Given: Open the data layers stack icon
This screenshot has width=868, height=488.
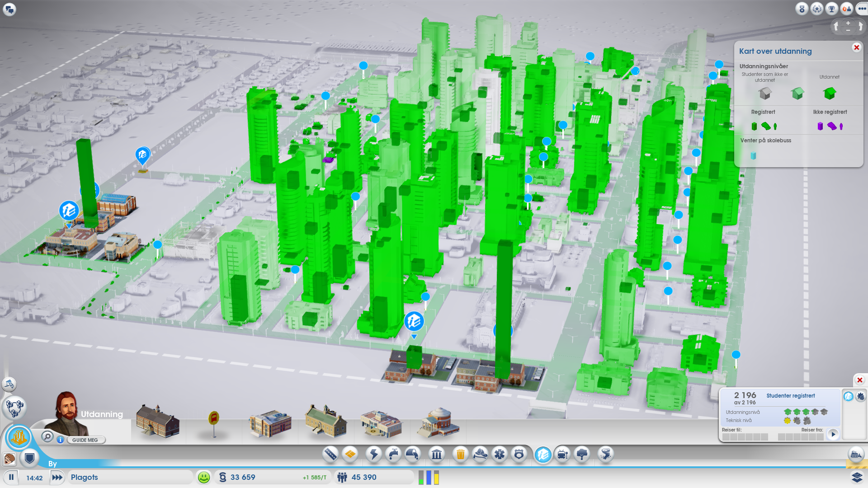Looking at the screenshot, I should point(857,477).
